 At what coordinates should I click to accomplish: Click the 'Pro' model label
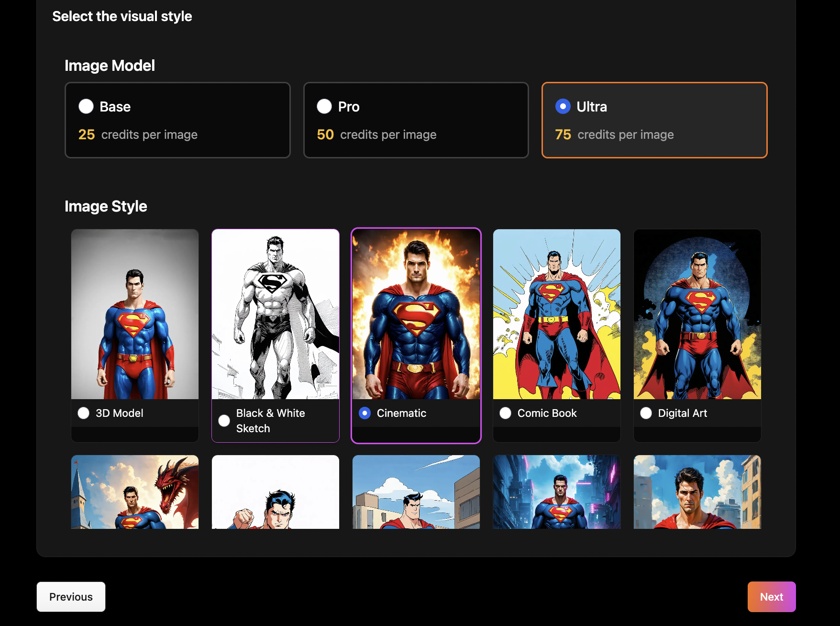tap(349, 107)
